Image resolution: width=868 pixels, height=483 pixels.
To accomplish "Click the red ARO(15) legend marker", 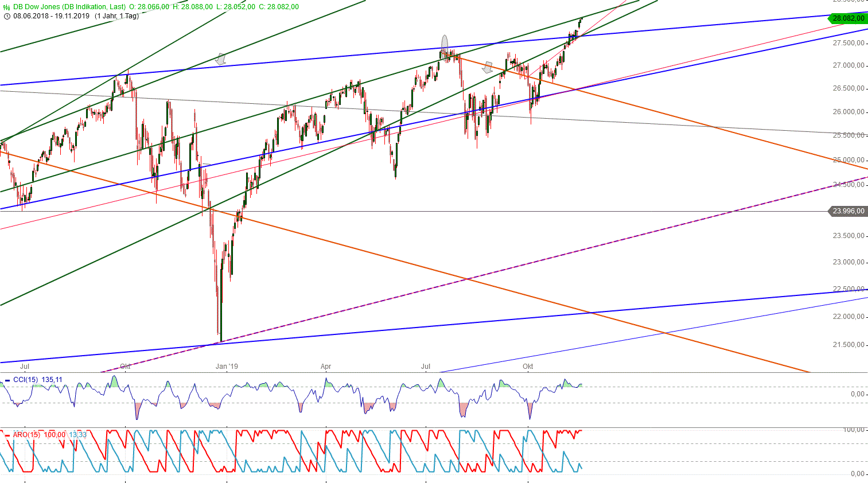I will click(x=7, y=435).
